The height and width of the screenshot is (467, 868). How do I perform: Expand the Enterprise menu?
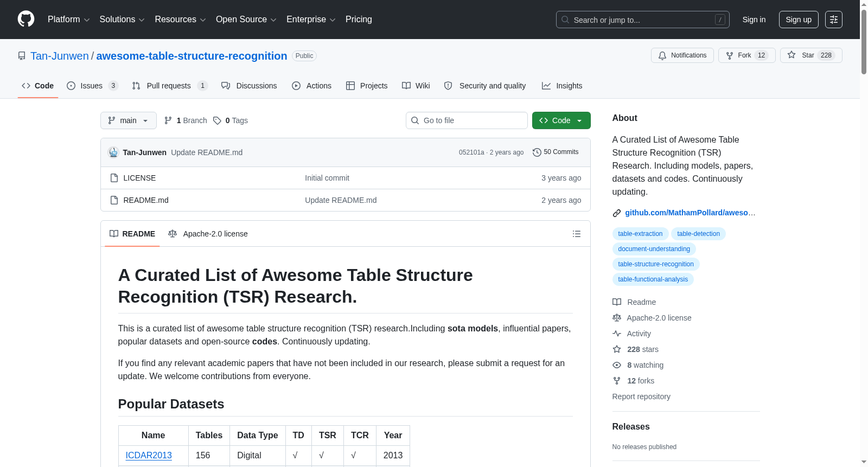[311, 20]
